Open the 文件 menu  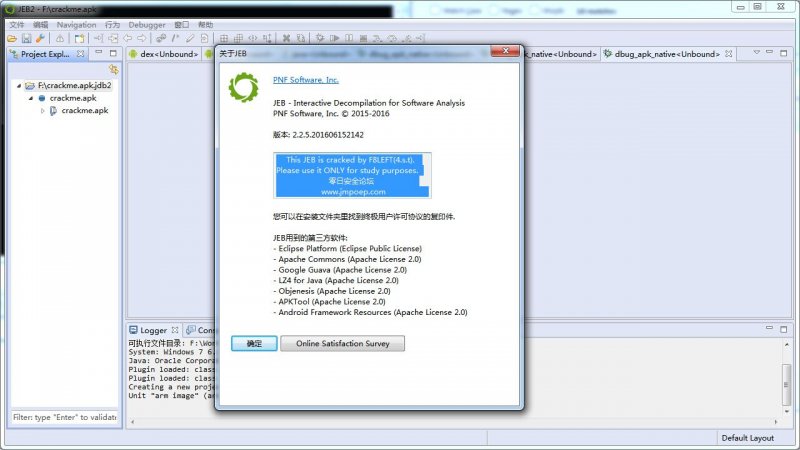pos(16,24)
